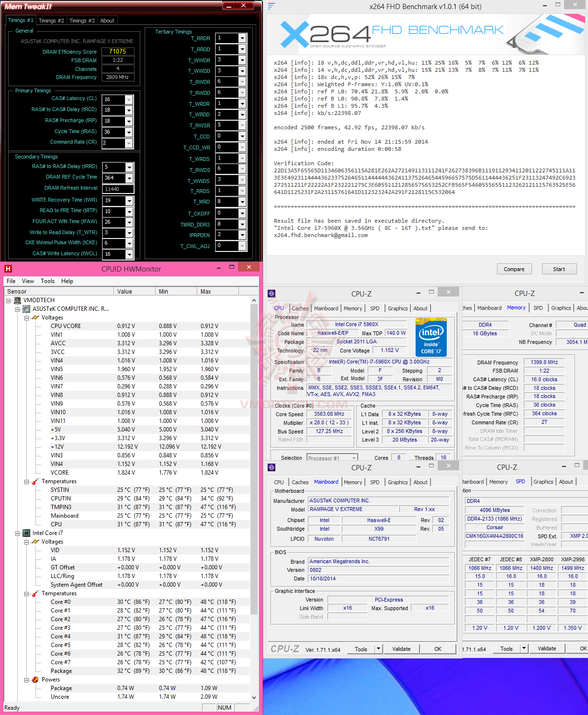Collapse the Temperatures group containing SYSTIN
Screen dimensions: 588x715
[x=27, y=481]
